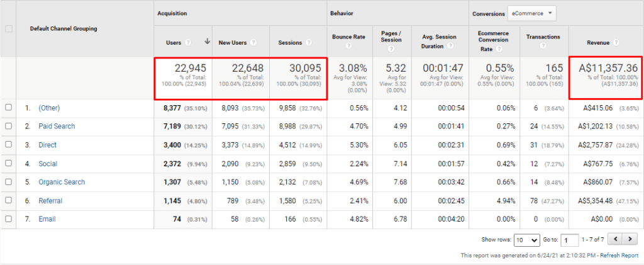
Task: Open help icon next to Users header
Action: tap(188, 42)
